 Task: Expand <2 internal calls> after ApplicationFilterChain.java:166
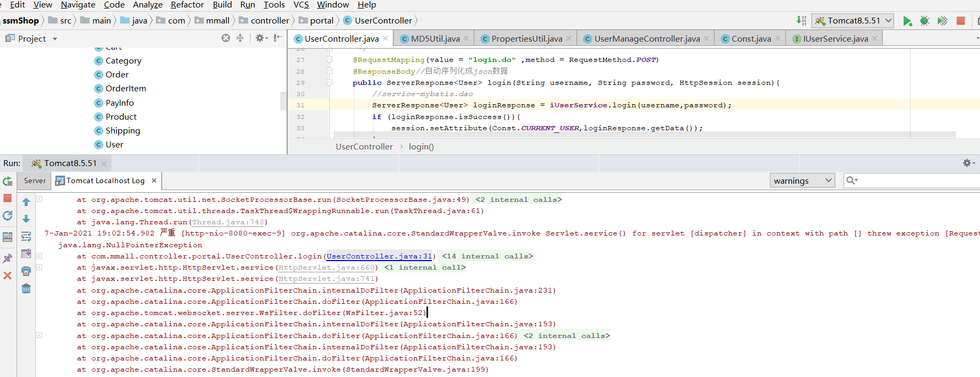tap(566, 336)
